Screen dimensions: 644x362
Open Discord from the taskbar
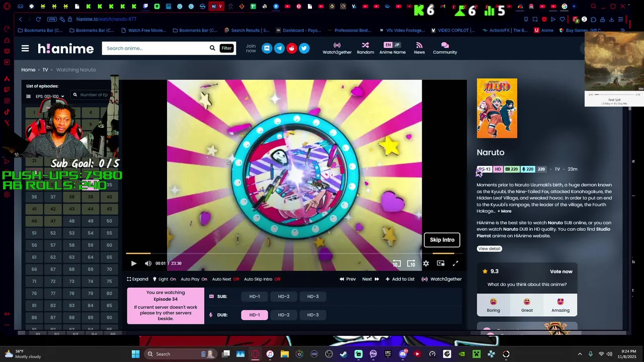click(x=403, y=354)
